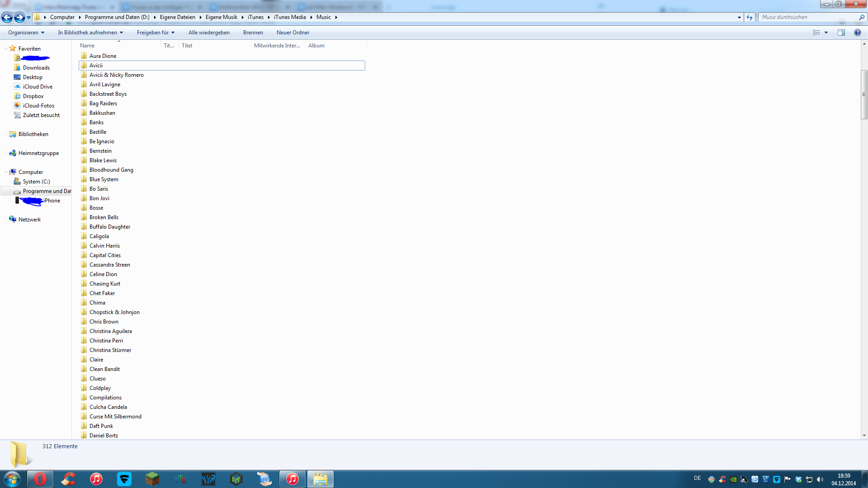Open Downloads in the sidebar
Viewport: 868px width, 488px height.
(36, 68)
